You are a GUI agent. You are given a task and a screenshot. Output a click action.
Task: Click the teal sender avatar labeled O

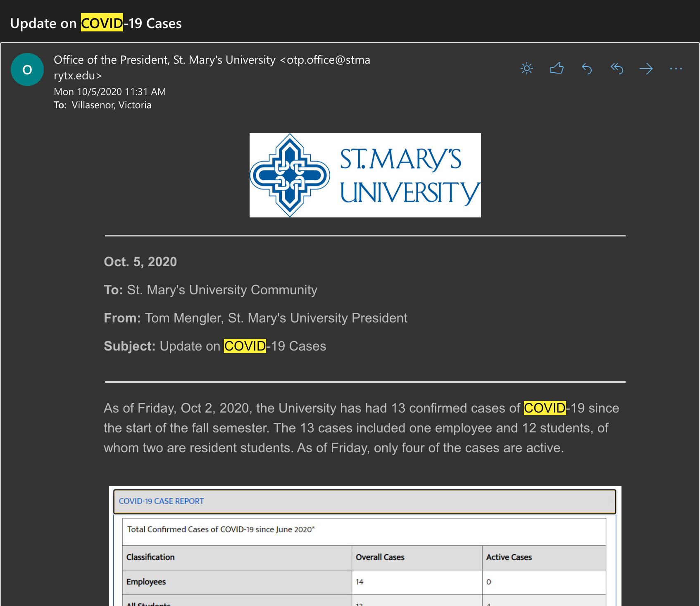click(x=27, y=69)
